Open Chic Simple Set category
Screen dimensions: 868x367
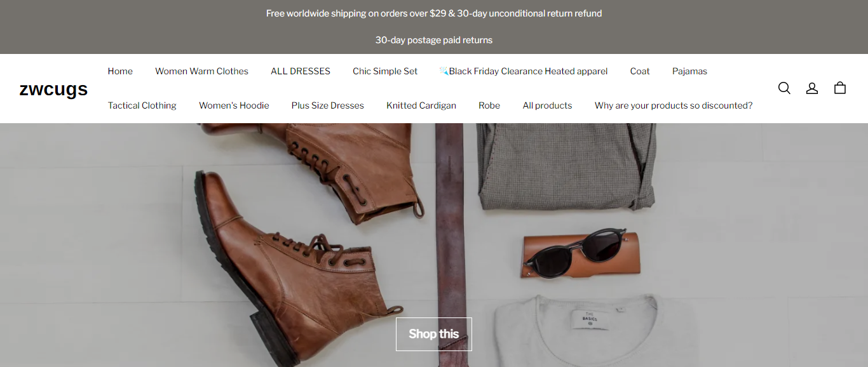tap(385, 71)
